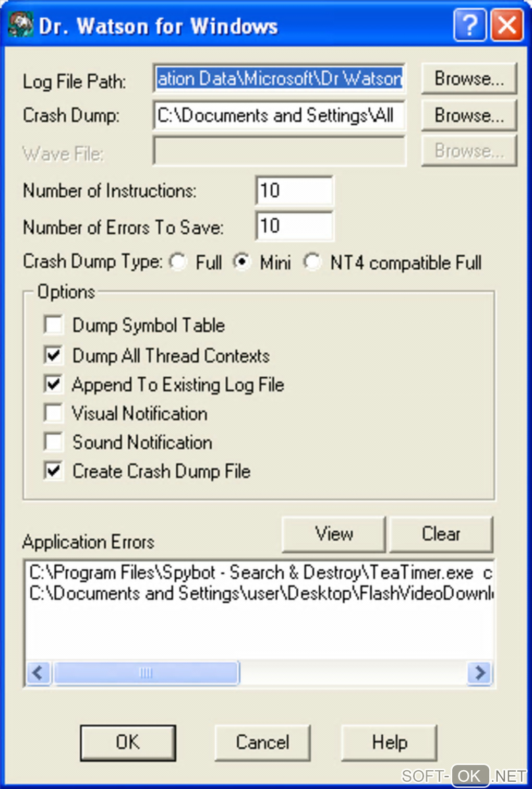This screenshot has width=532, height=789.
Task: View the selected application error
Action: (x=334, y=534)
